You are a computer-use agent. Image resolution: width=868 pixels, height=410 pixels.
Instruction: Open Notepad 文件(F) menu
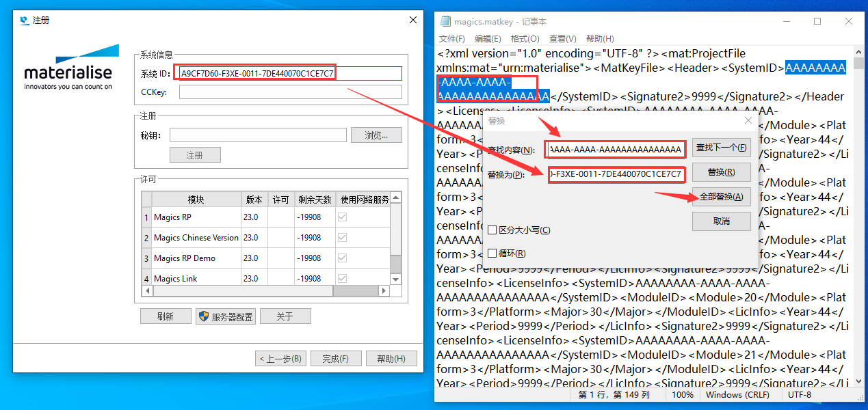(452, 39)
